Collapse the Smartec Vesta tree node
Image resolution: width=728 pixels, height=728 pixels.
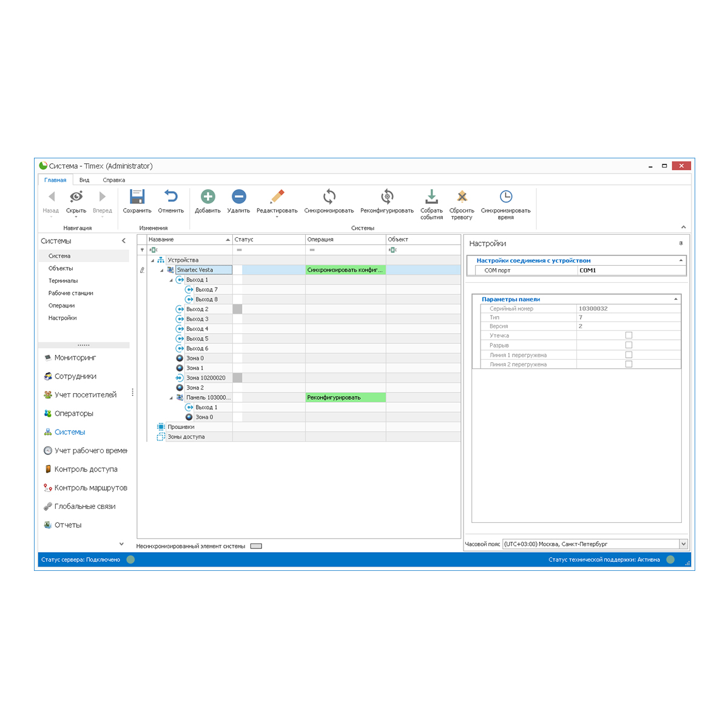pyautogui.click(x=161, y=270)
